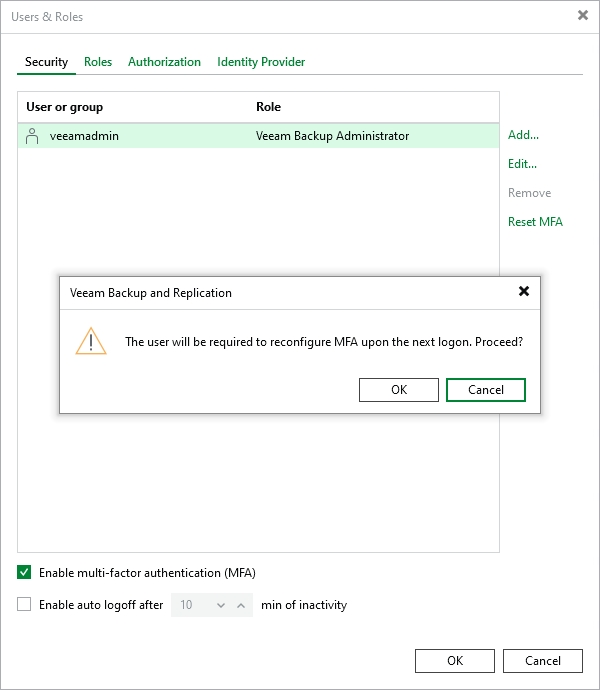600x690 pixels.
Task: Open the Roles tab
Action: (98, 62)
